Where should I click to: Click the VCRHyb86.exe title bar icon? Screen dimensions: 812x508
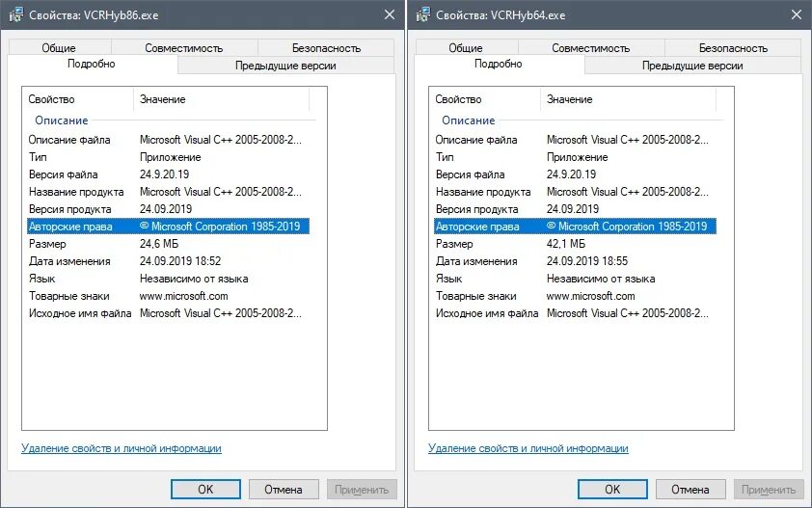tap(16, 14)
